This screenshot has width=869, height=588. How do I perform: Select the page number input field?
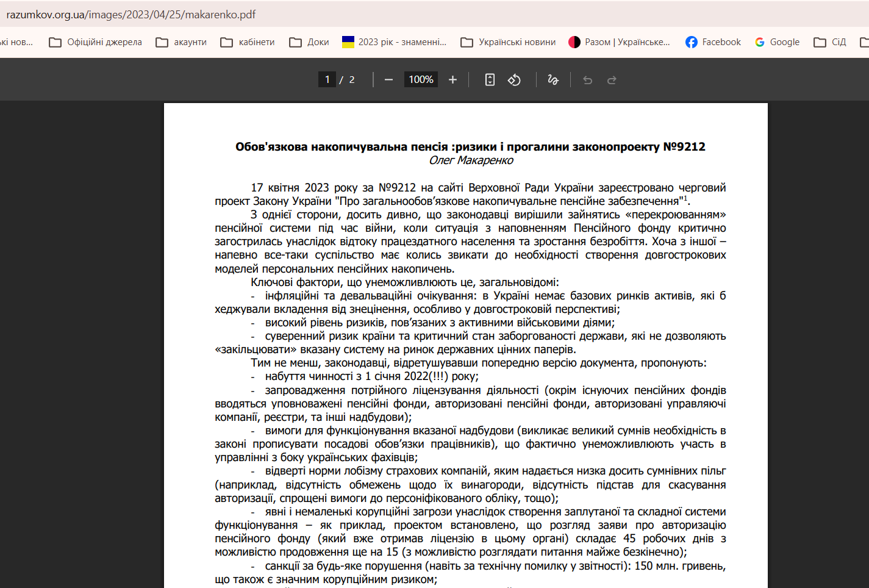327,80
